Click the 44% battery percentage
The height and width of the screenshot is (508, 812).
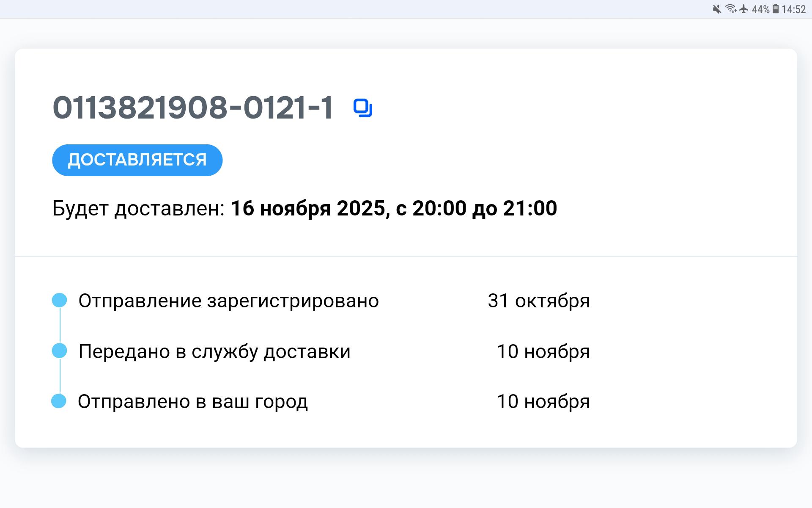click(760, 9)
